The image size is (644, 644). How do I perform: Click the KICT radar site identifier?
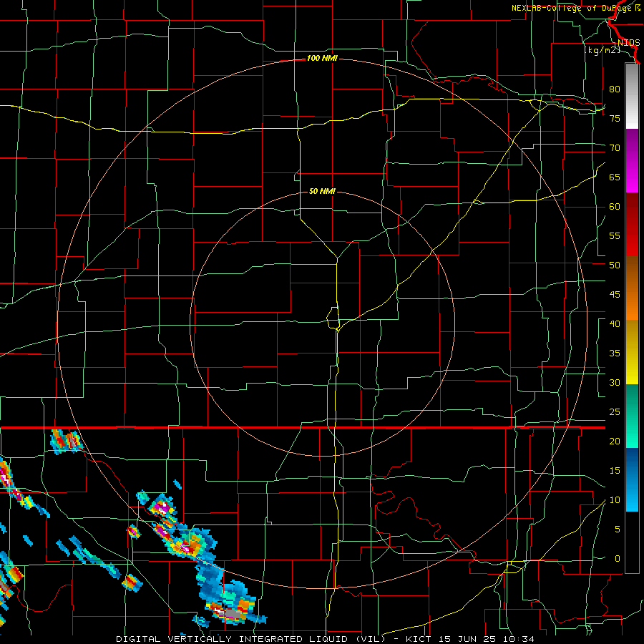point(420,639)
